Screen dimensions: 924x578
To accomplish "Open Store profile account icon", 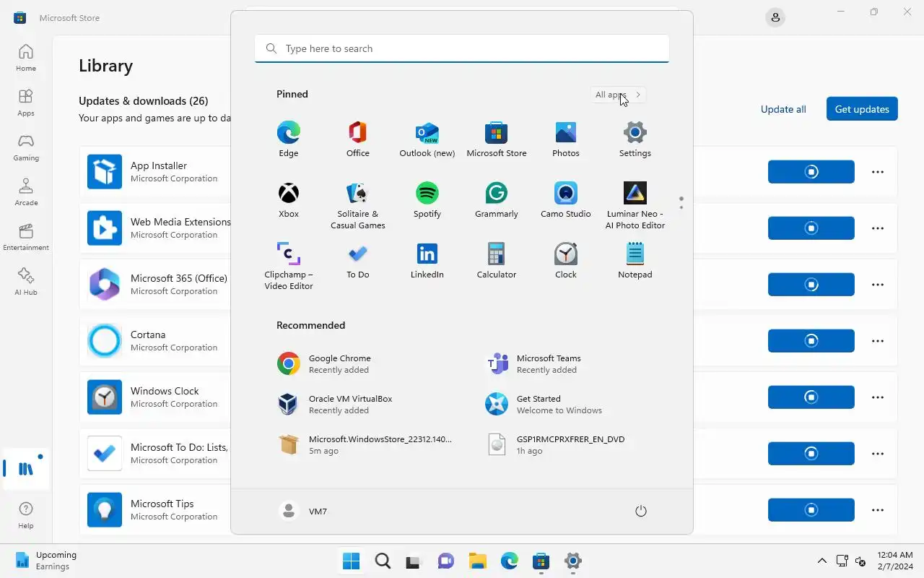I will tap(775, 17).
